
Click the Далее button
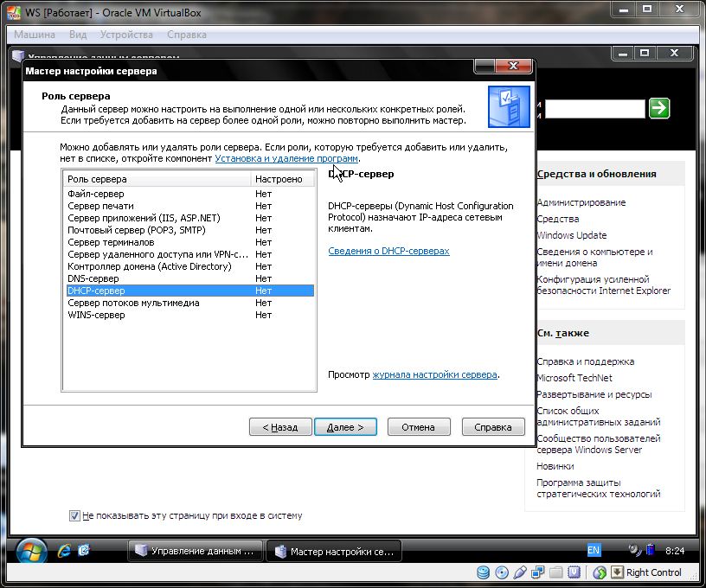345,427
